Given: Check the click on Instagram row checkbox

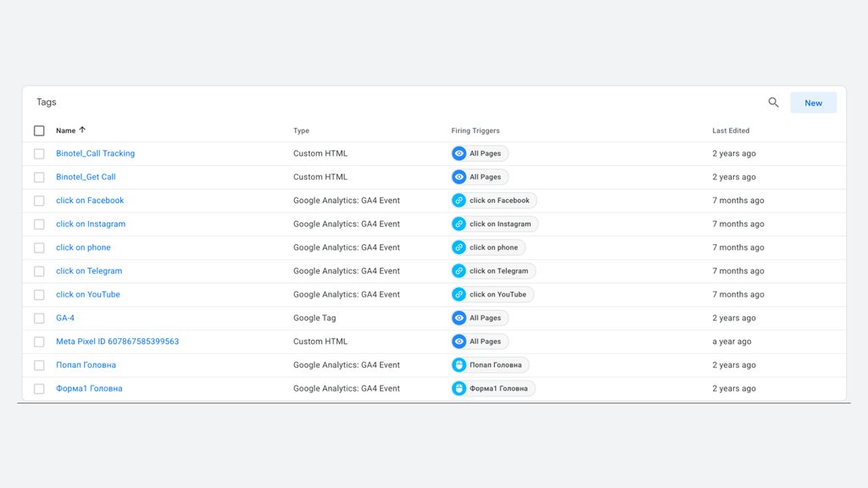Looking at the screenshot, I should pyautogui.click(x=39, y=224).
